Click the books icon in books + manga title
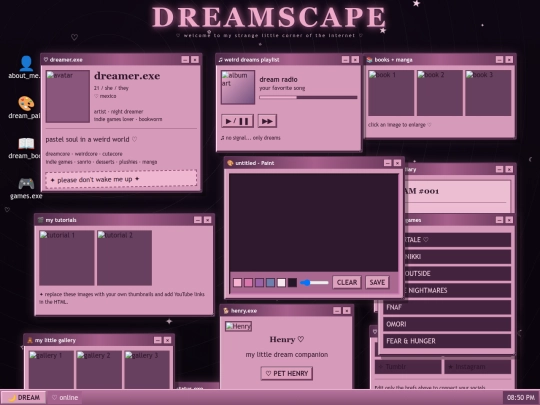The width and height of the screenshot is (540, 405). (x=370, y=60)
